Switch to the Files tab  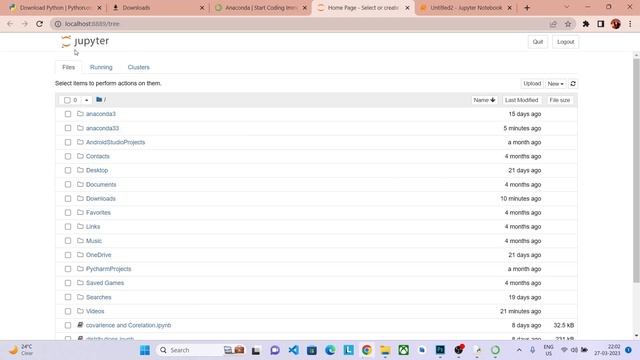(x=69, y=67)
